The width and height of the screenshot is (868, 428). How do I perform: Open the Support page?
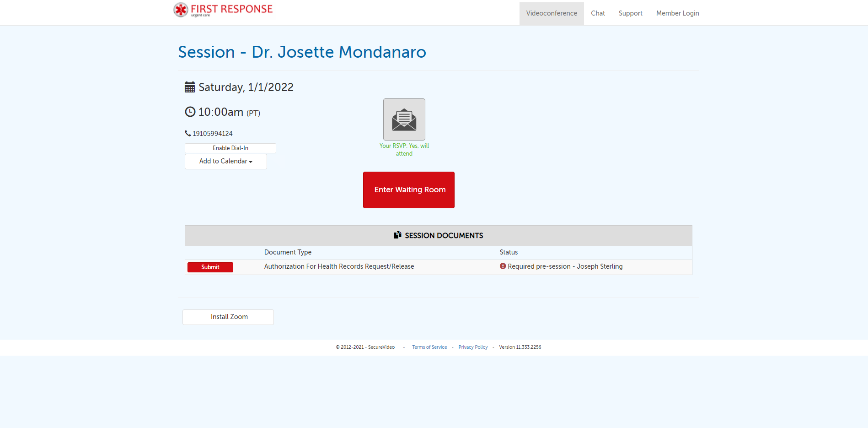[630, 13]
